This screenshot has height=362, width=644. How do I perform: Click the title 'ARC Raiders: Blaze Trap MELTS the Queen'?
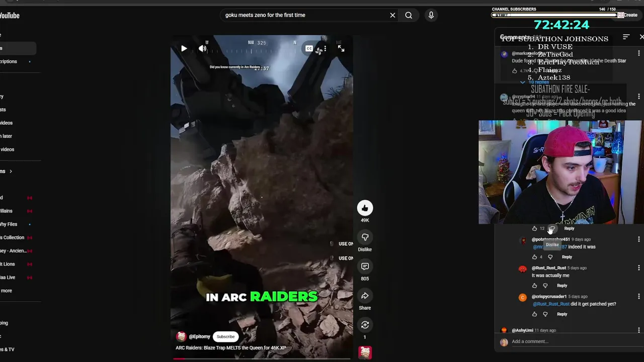point(231,348)
